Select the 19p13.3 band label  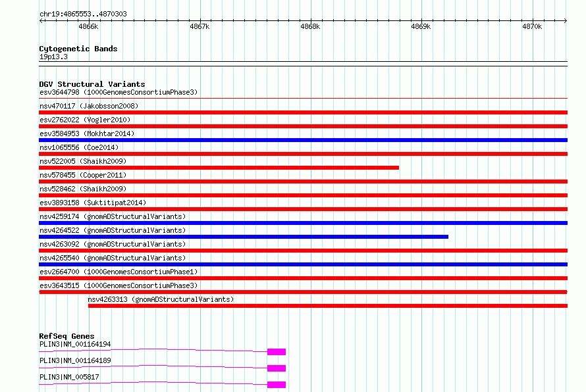click(x=53, y=57)
